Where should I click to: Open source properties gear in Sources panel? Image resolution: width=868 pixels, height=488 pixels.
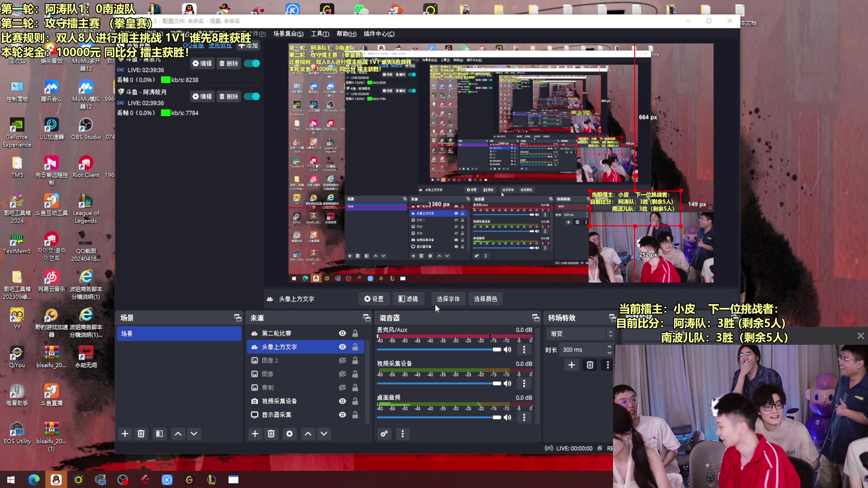pos(289,434)
